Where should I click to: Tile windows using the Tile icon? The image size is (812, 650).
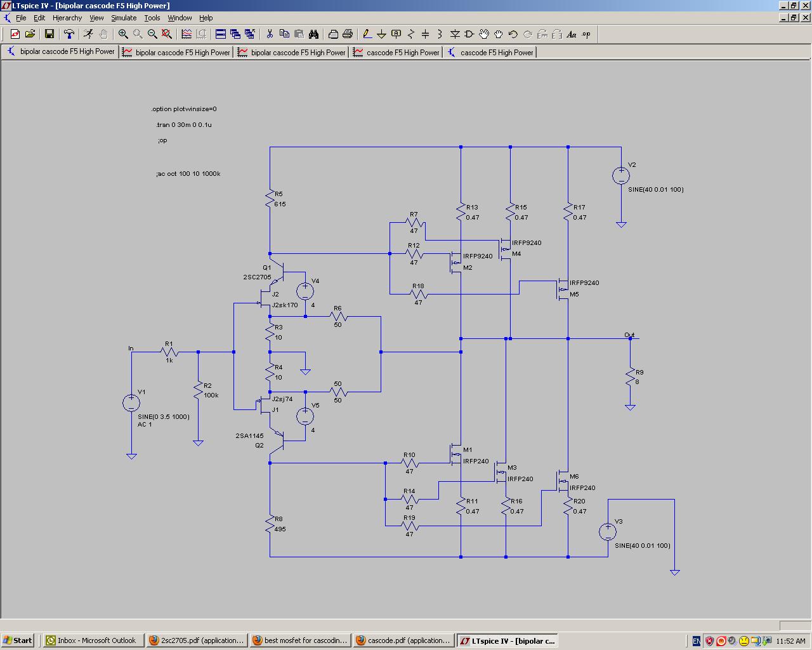tap(221, 34)
